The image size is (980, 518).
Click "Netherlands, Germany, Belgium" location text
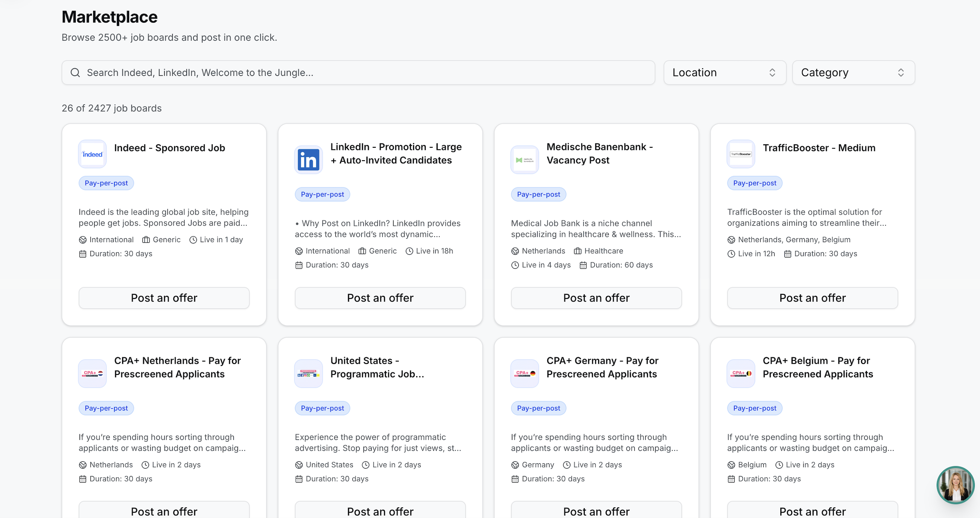click(794, 240)
